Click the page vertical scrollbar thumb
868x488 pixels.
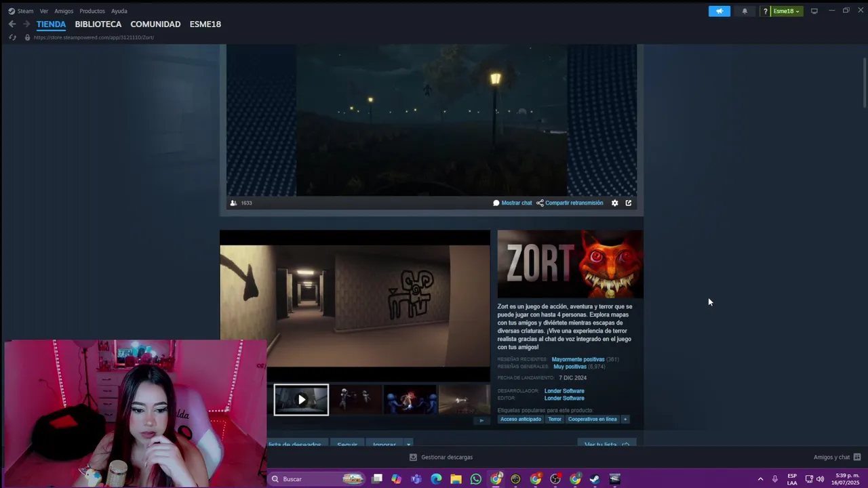(864, 82)
